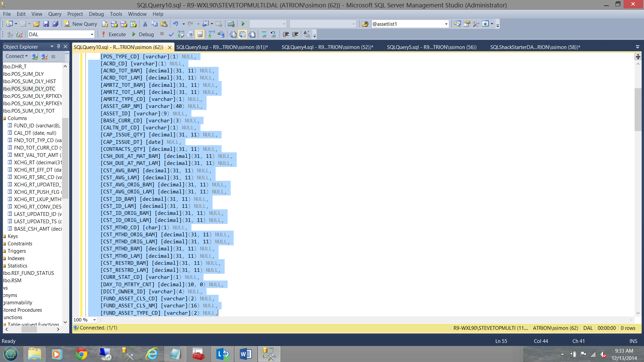Switch to the SQLQuery9.sql tab

[x=222, y=47]
